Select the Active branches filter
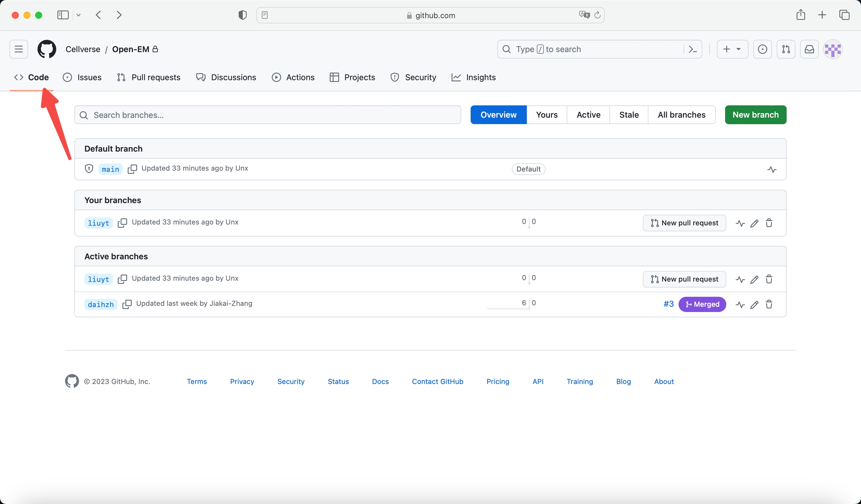Viewport: 861px width, 504px height. pos(588,115)
